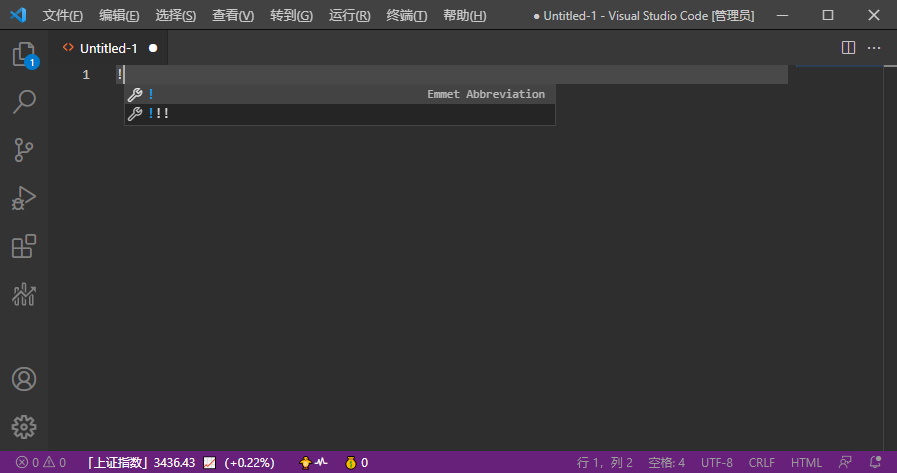This screenshot has height=473, width=897.
Task: Open the Extensions view
Action: [x=24, y=246]
